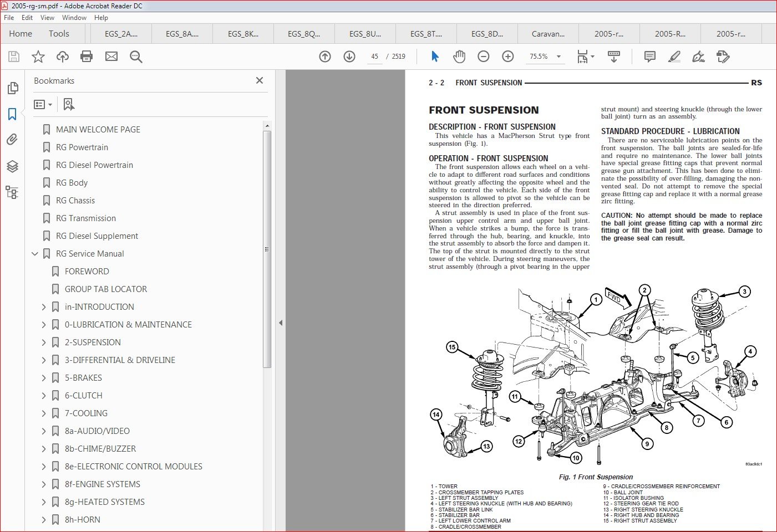This screenshot has height=532, width=777.
Task: Open zoom percentage dropdown
Action: click(x=558, y=57)
